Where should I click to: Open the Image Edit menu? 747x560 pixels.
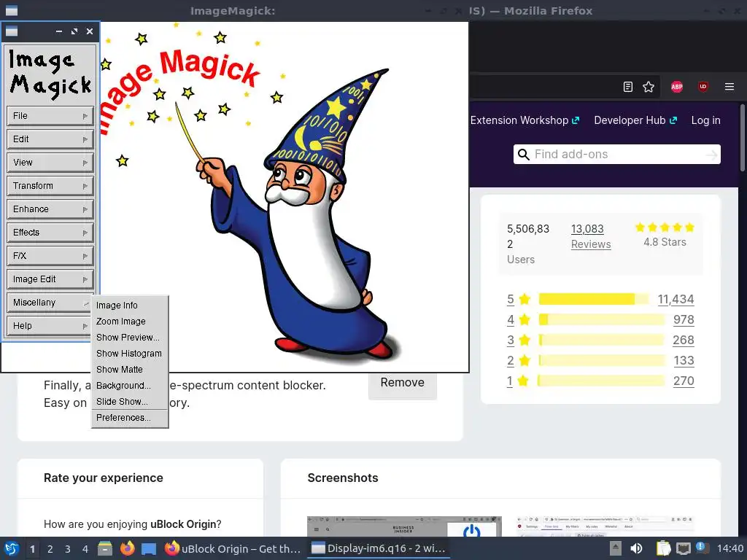[x=50, y=279]
